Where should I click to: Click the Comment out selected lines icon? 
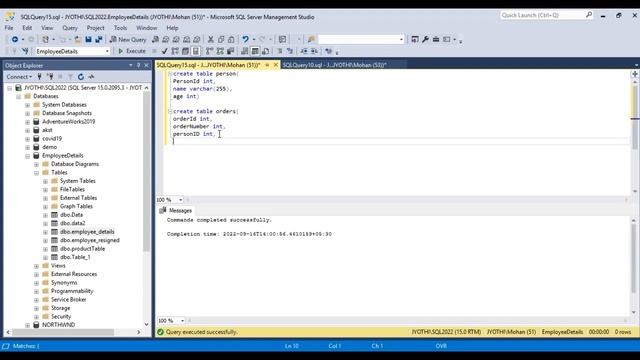[x=280, y=51]
